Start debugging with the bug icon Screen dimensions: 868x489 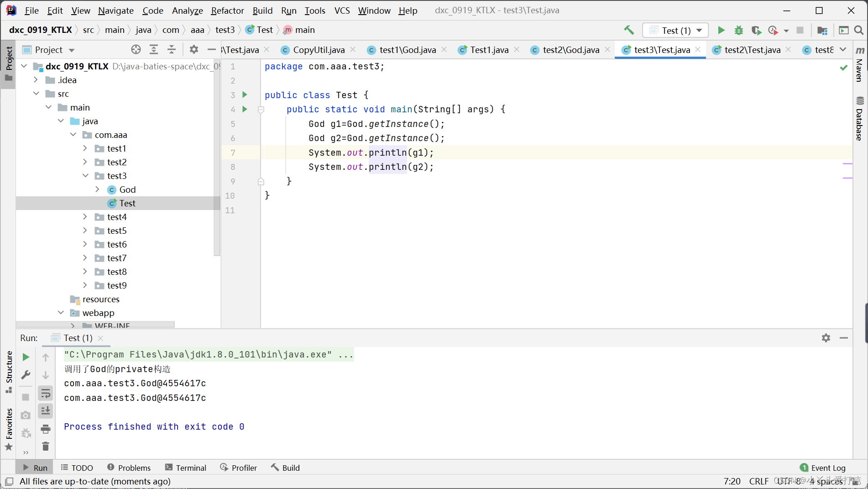tap(738, 30)
